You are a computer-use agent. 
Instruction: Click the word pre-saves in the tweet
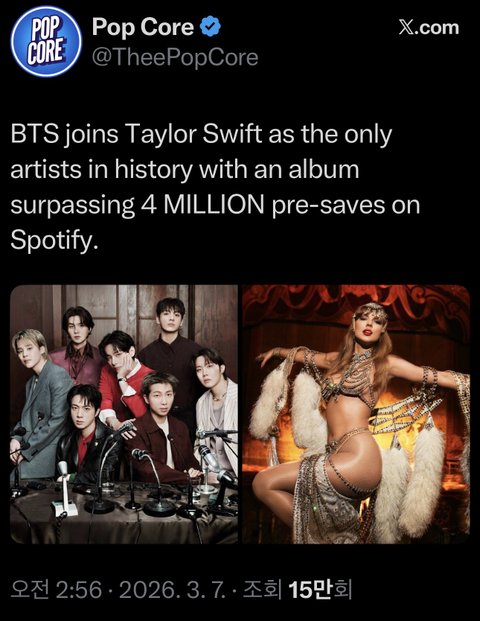click(x=328, y=206)
